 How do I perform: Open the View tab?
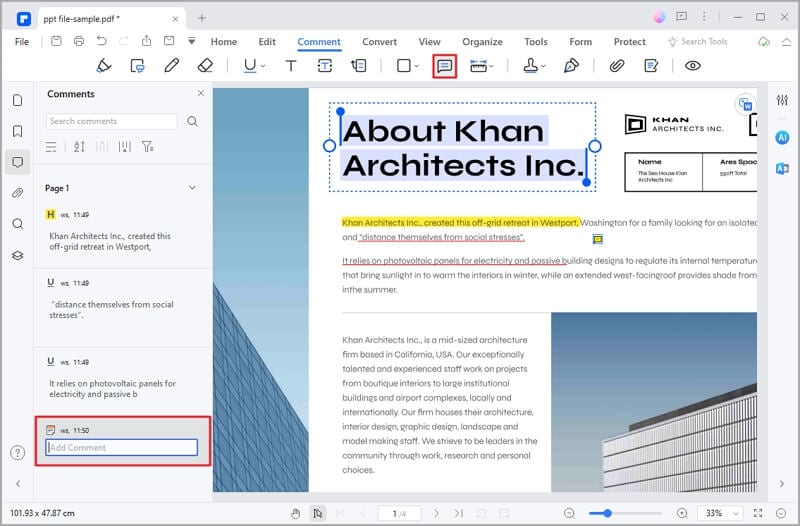429,42
